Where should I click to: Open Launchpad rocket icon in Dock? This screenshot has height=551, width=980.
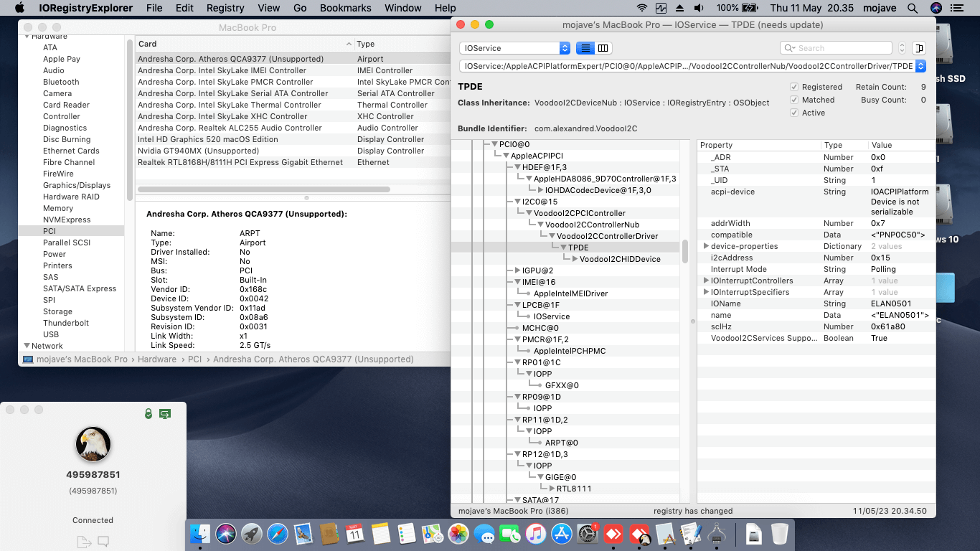[252, 534]
